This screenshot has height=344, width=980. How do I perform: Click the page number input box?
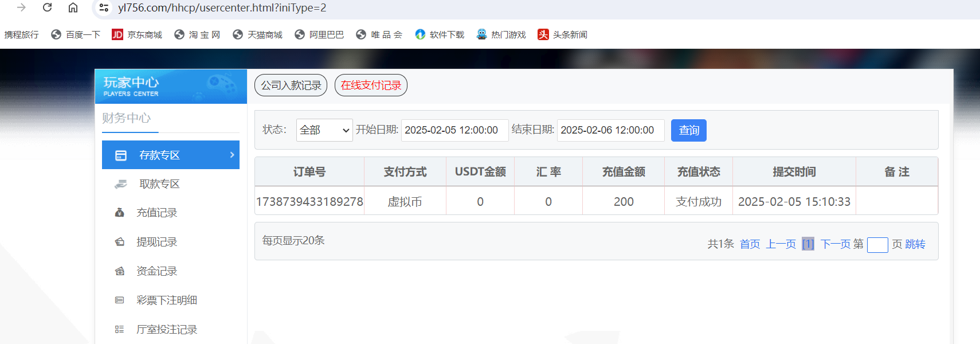click(x=877, y=245)
